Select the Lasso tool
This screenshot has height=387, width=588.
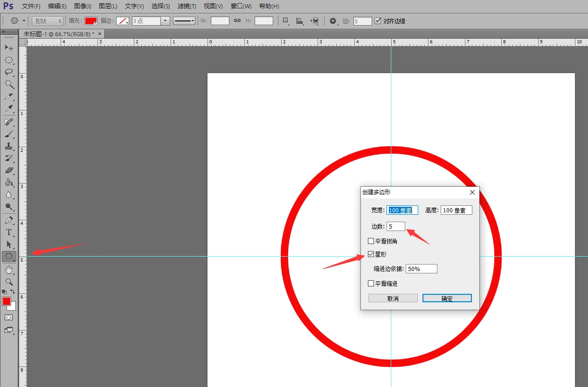point(9,72)
